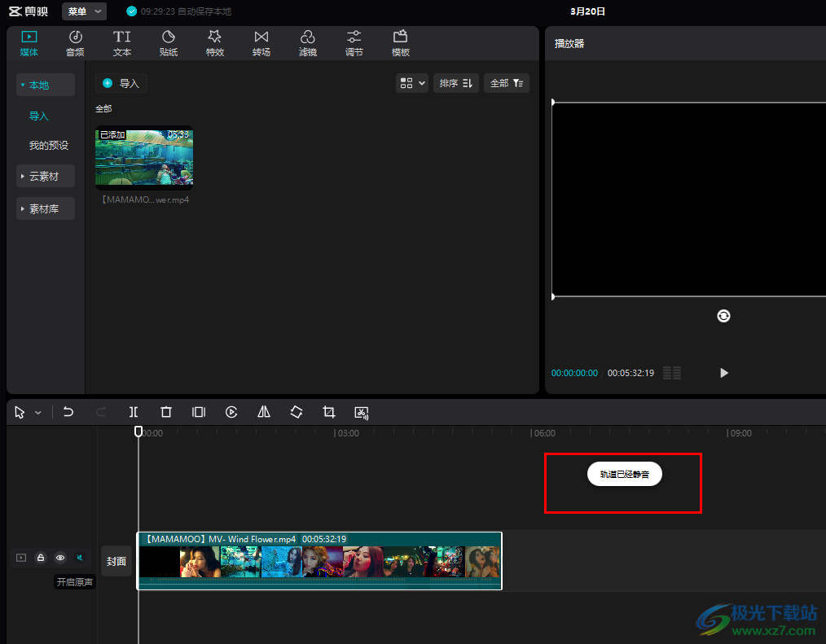Screen dimensions: 826x644
Task: Split the clip at playhead
Action: coord(134,412)
